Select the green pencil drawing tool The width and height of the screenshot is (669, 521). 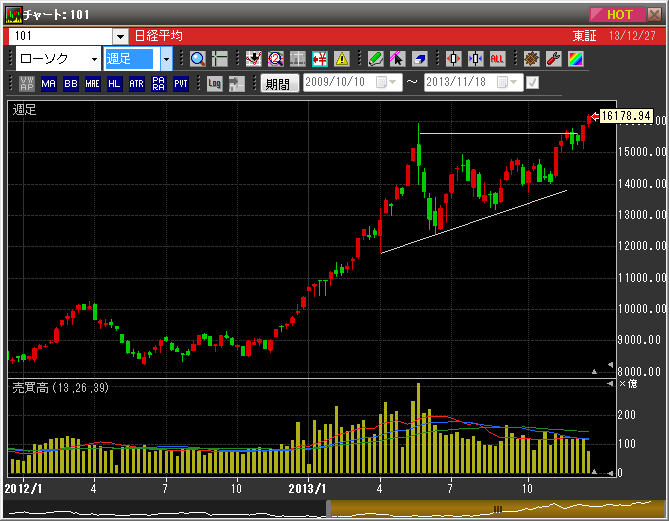tap(375, 59)
